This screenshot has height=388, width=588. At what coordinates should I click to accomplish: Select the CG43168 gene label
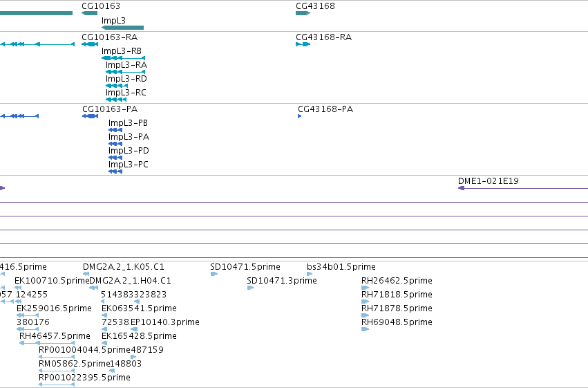315,6
